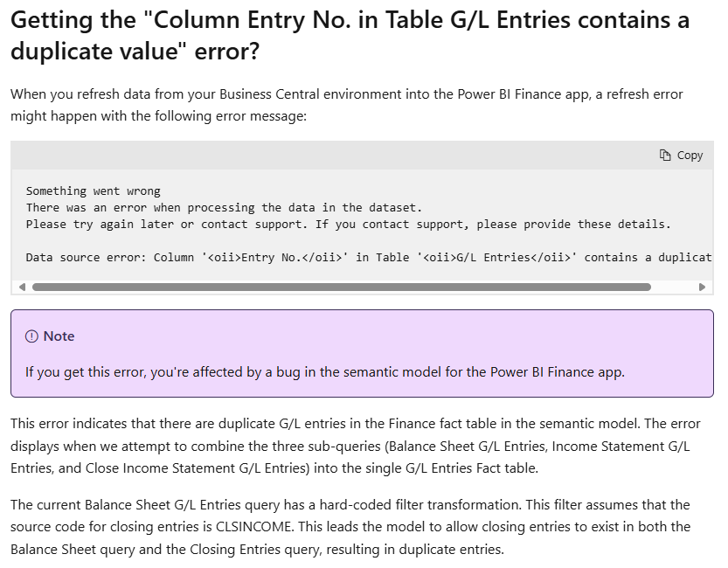Click the Note heading text

click(59, 336)
